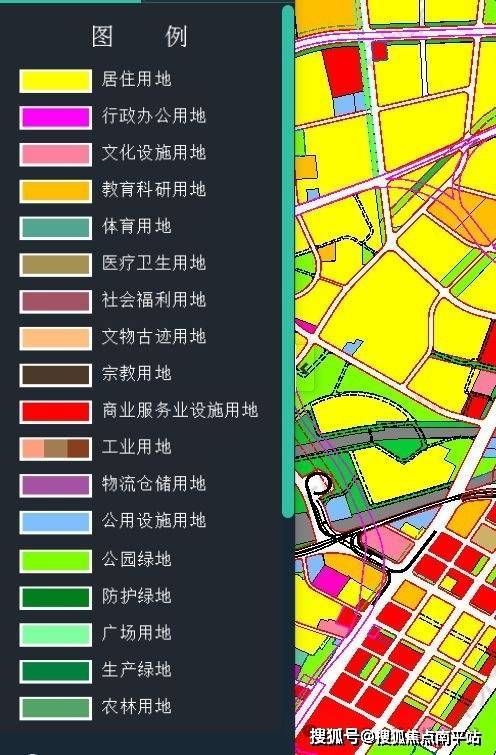The width and height of the screenshot is (496, 755).
Task: Click the pink 文化设施用地 swatch
Action: [x=55, y=155]
